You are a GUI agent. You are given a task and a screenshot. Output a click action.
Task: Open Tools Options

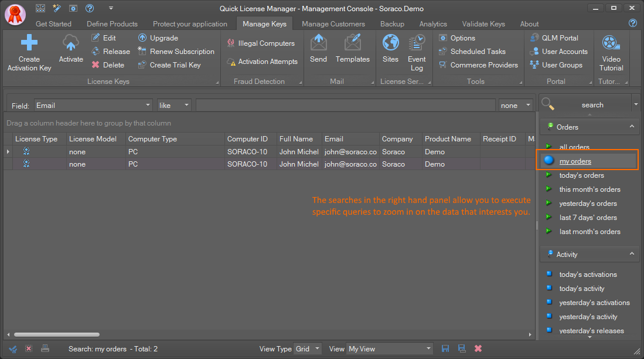[x=456, y=38]
